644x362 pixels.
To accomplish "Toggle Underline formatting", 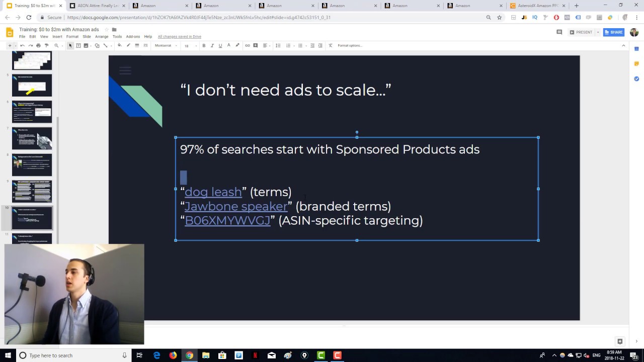I will pyautogui.click(x=220, y=45).
